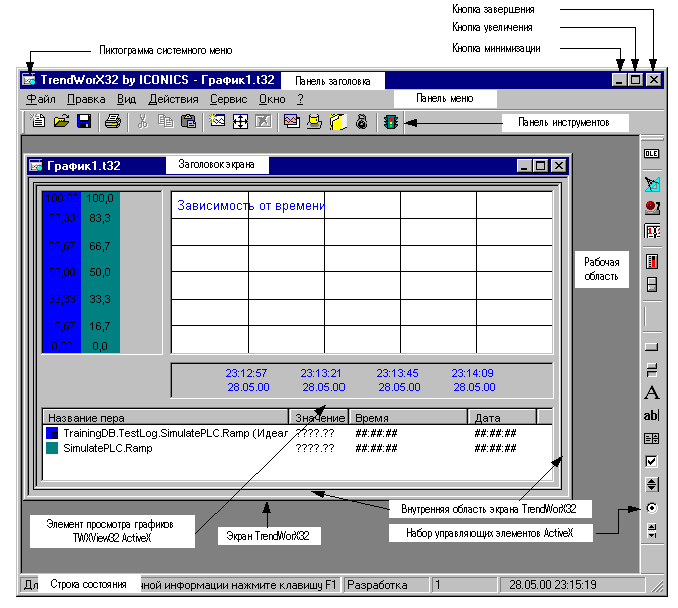This screenshot has width=678, height=608.
Task: Open the Окно menu
Action: pyautogui.click(x=272, y=99)
